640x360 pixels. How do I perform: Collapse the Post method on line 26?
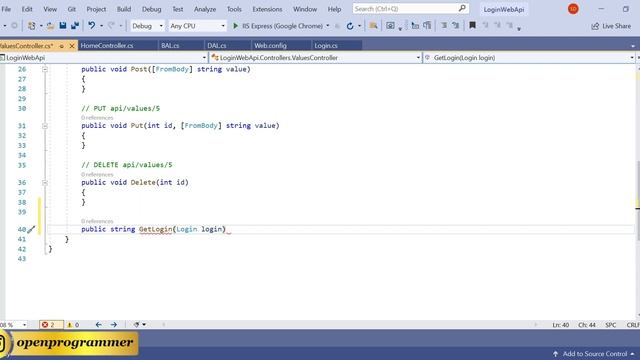[x=45, y=69]
